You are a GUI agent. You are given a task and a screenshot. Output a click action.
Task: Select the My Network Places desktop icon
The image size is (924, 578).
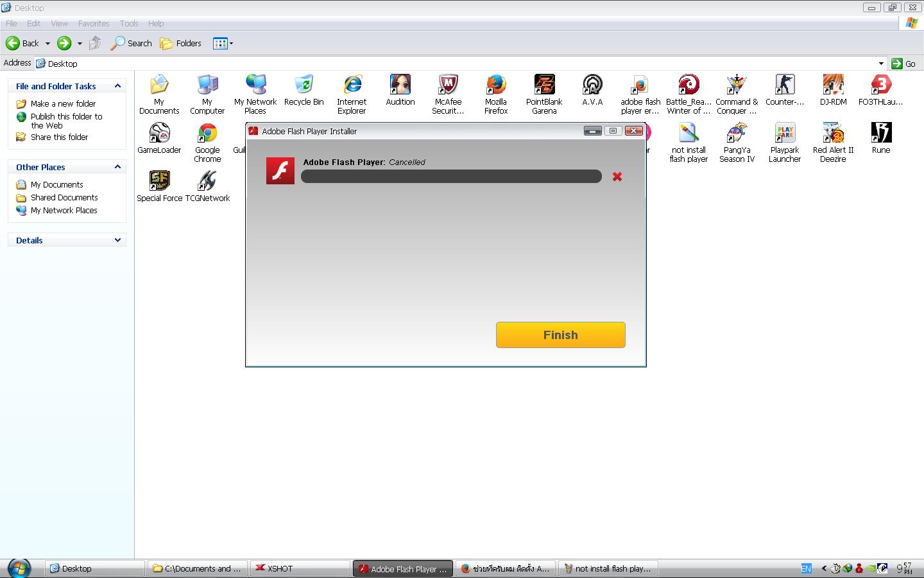[x=255, y=94]
